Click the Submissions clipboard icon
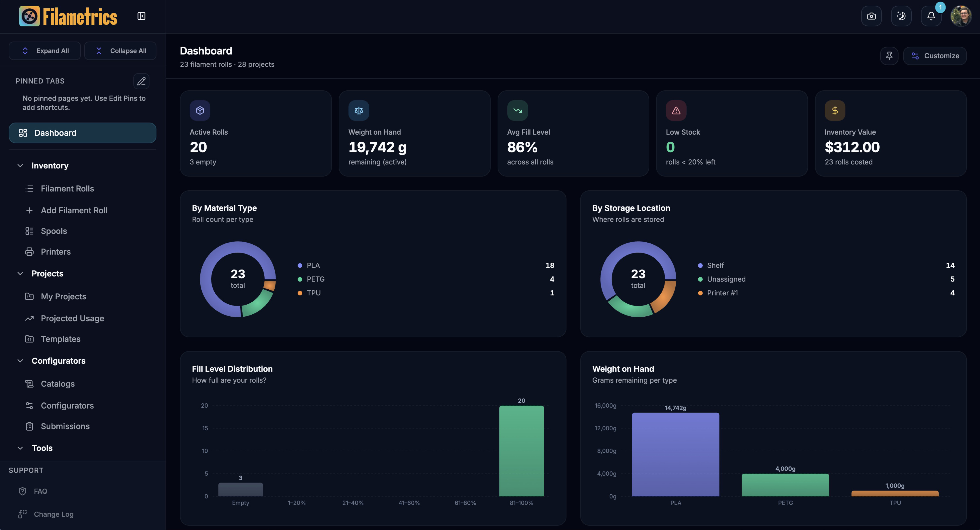This screenshot has height=530, width=980. (29, 426)
